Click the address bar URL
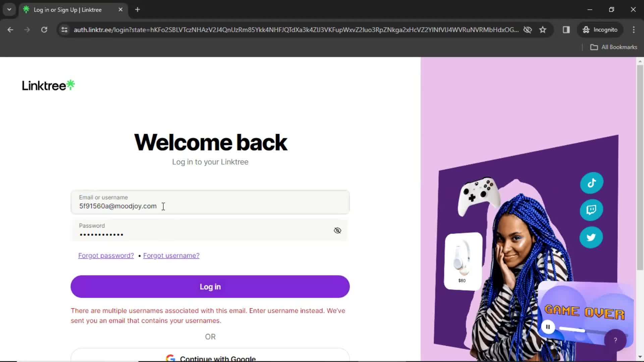 coord(296,30)
